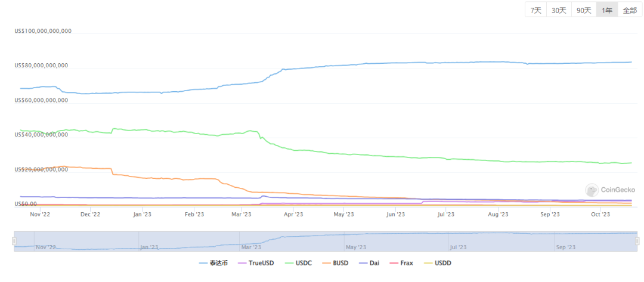Toggle Frax series in legend
Viewport: 644px width, 282px height.
401,263
